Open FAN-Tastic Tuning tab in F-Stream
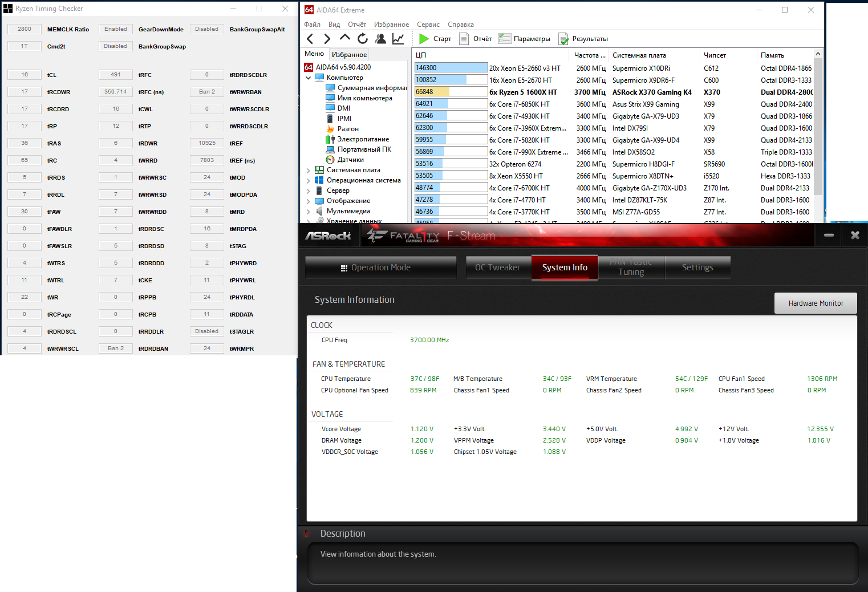The width and height of the screenshot is (868, 592). (x=631, y=267)
